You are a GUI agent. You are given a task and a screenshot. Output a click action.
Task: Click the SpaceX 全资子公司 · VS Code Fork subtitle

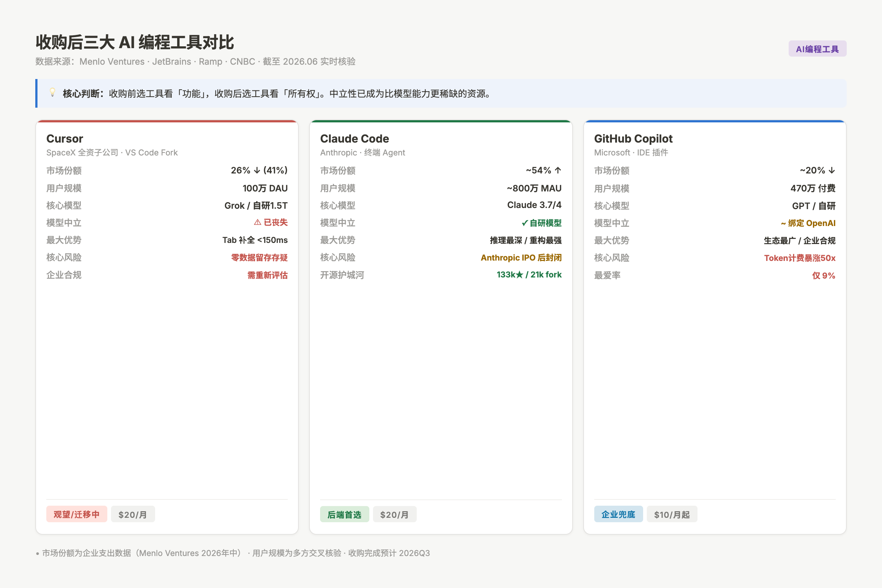click(112, 153)
